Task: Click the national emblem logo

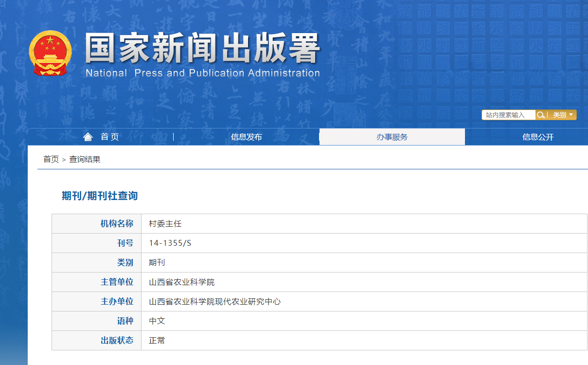Action: click(50, 53)
